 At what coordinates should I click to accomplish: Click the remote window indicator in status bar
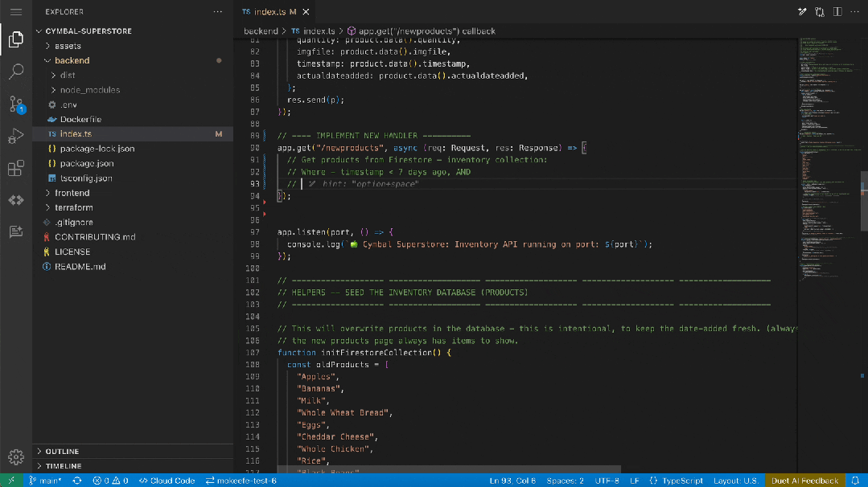11,481
